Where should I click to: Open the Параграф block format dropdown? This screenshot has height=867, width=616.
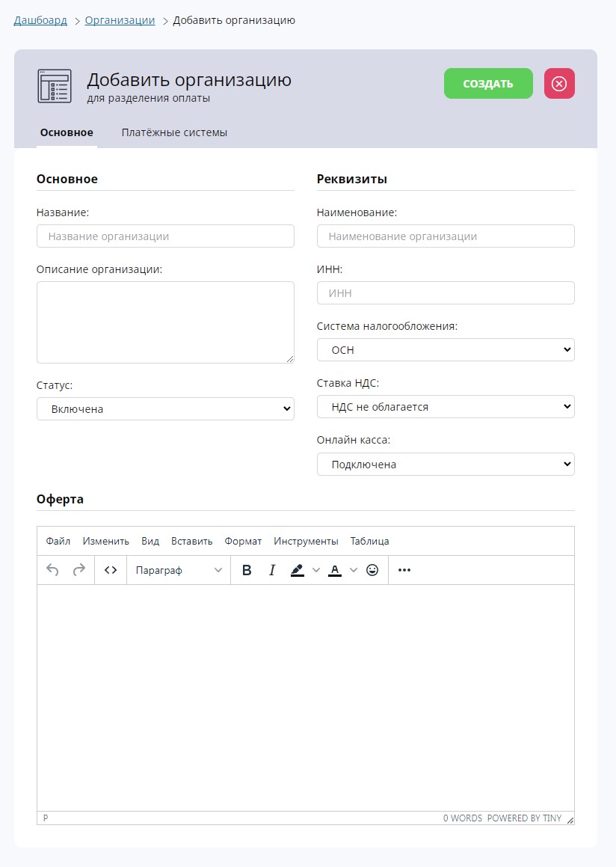pos(179,570)
